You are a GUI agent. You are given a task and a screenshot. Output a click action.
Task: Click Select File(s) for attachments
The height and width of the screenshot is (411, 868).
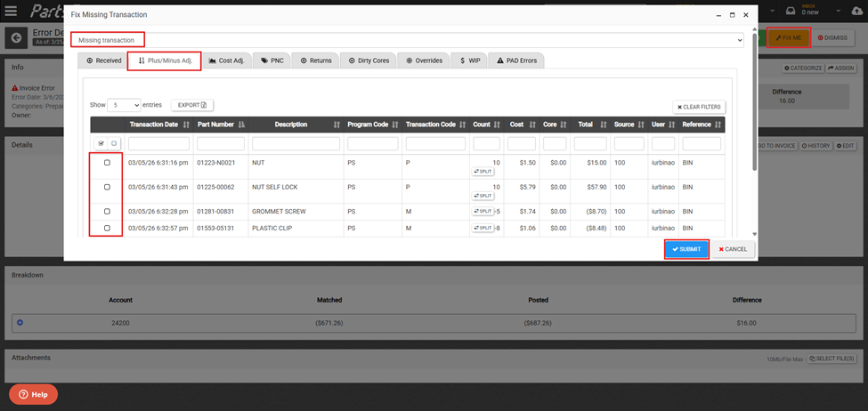pos(832,359)
